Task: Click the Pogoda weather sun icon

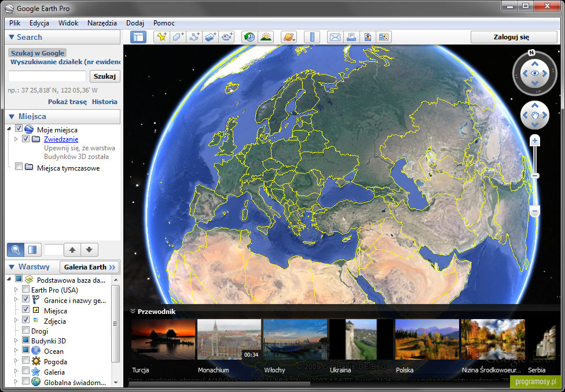Action: [36, 361]
